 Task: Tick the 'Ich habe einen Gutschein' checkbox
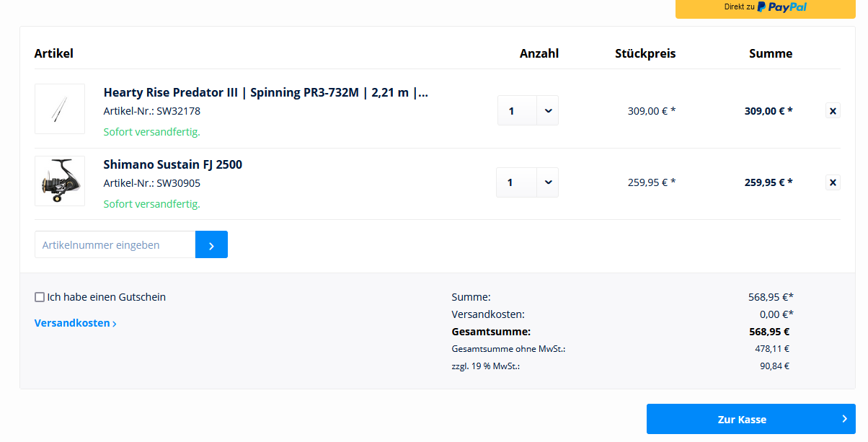(x=40, y=297)
